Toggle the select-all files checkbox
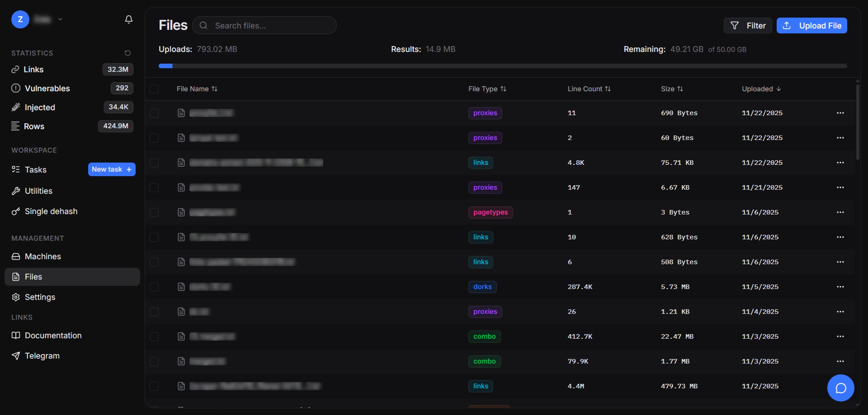Viewport: 868px width, 415px height. coord(154,89)
